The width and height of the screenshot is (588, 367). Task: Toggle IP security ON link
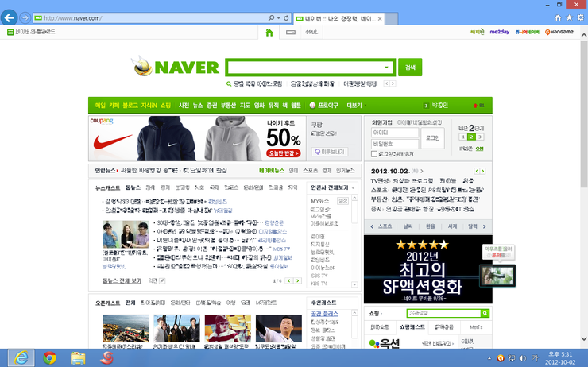(x=479, y=149)
